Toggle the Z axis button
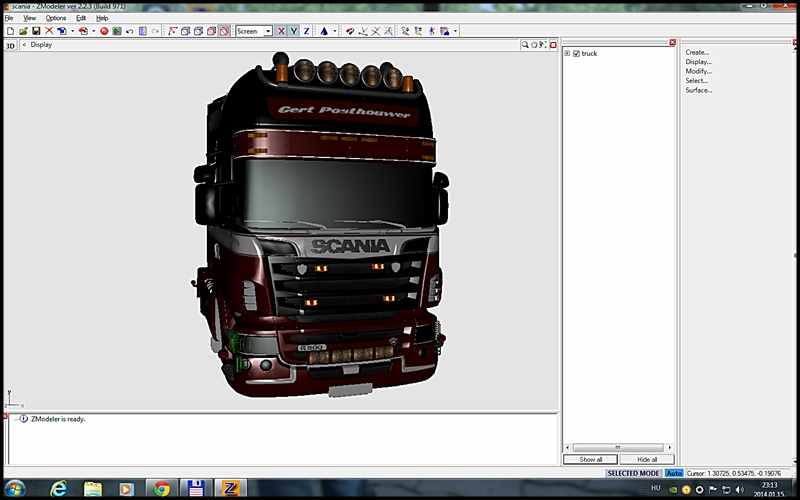This screenshot has height=500, width=800. (306, 31)
